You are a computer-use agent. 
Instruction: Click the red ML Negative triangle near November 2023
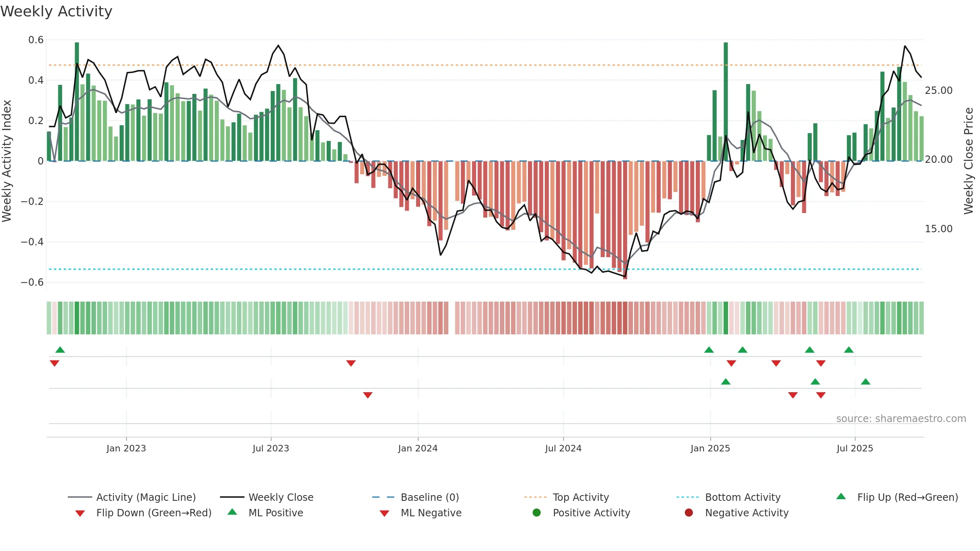[367, 395]
